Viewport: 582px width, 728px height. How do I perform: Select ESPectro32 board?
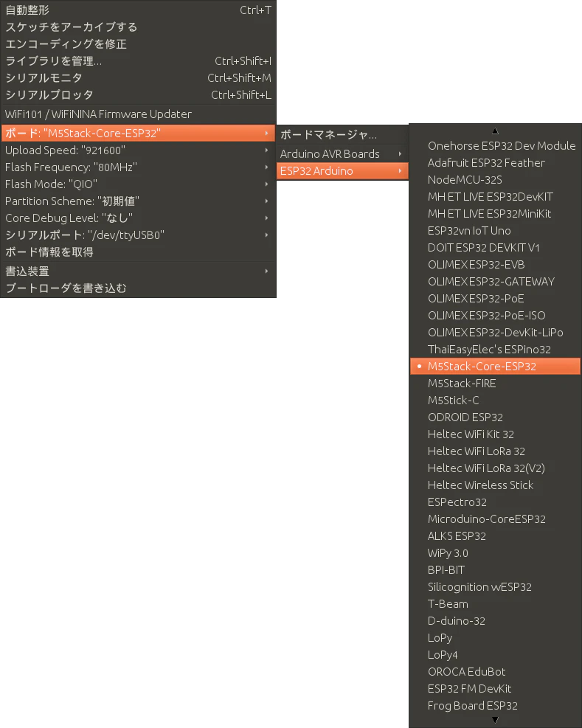point(495,502)
